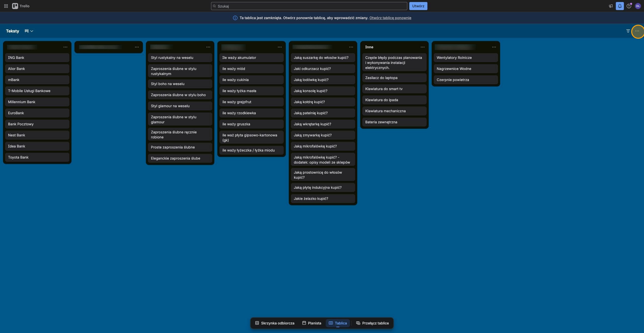Click the Teksty board title
Viewport: 644px width, 333px height.
point(13,31)
